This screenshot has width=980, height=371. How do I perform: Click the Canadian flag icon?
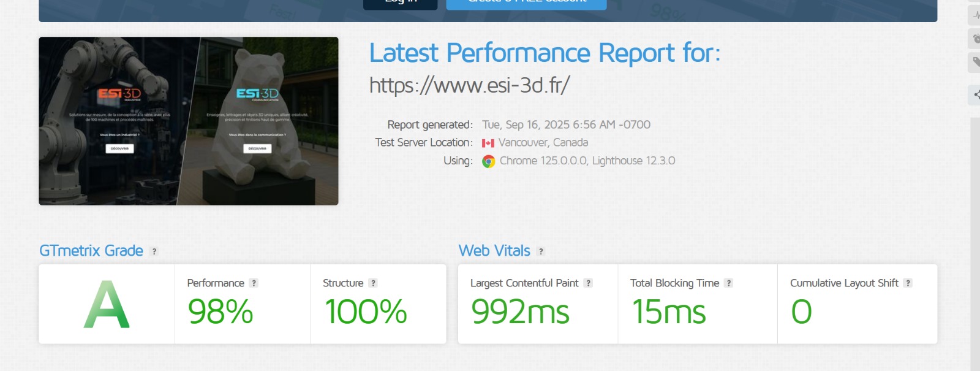point(488,143)
